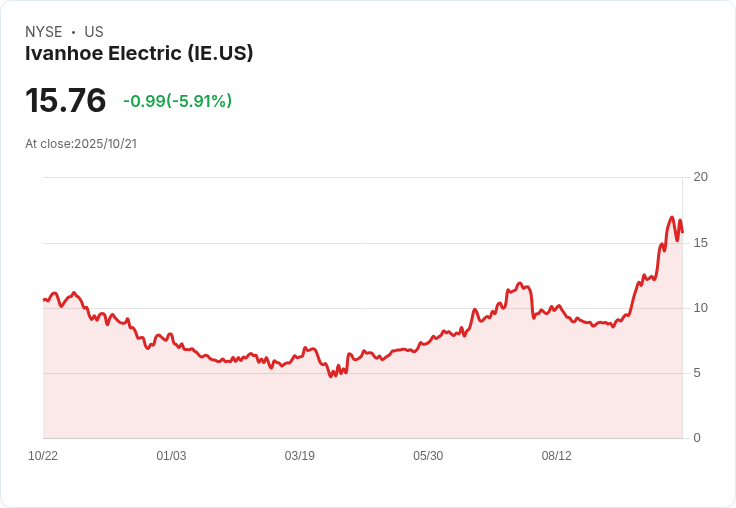Click the chart line's highest peak near 17
This screenshot has width=736, height=508.
672,217
